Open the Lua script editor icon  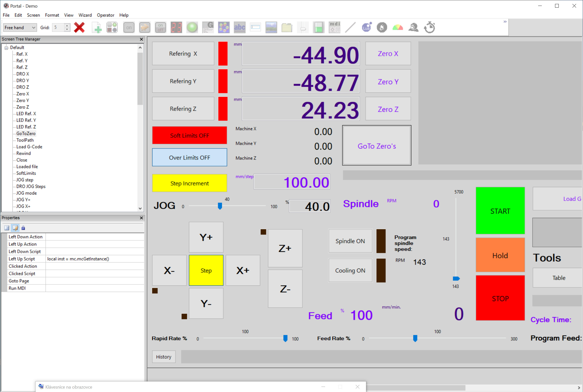pyautogui.click(x=367, y=27)
